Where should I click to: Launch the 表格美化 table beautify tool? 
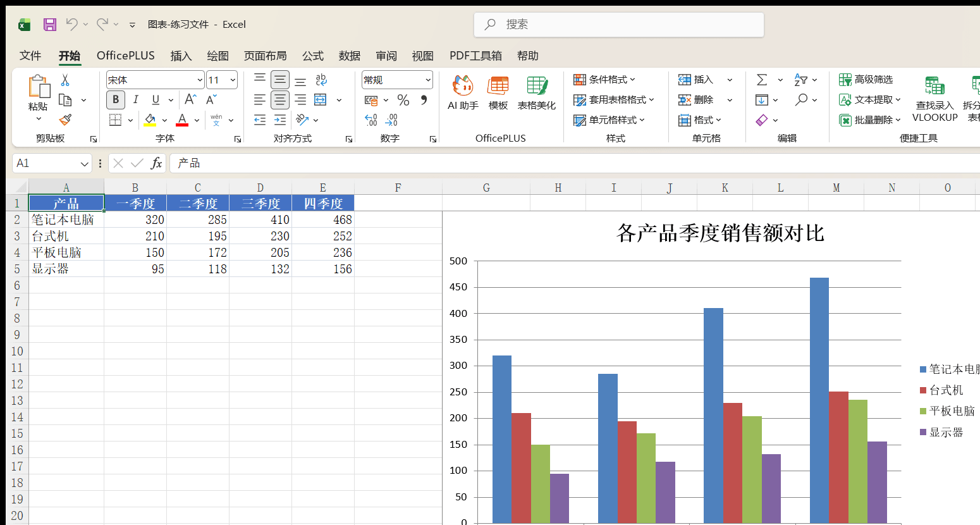pos(537,93)
